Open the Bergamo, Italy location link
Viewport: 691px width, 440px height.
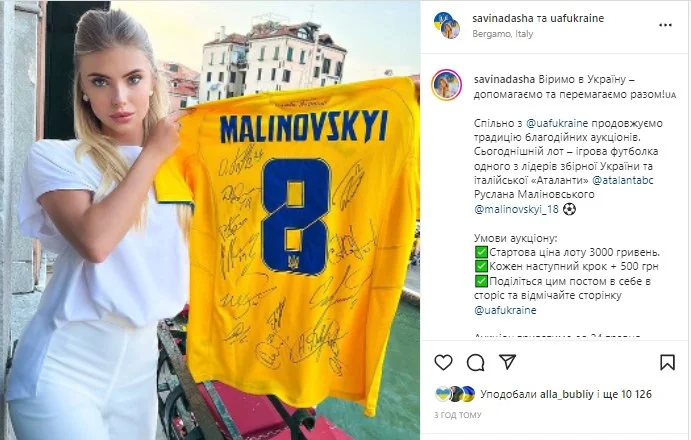tap(502, 34)
